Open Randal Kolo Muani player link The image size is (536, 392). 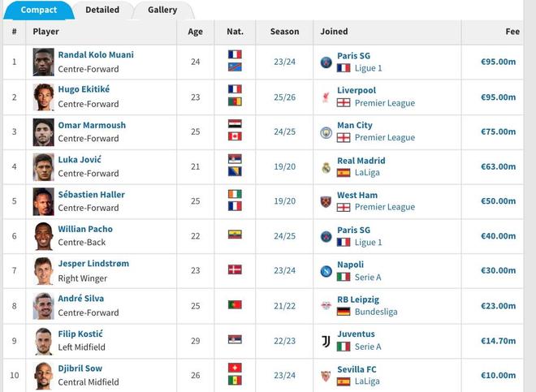click(x=96, y=55)
